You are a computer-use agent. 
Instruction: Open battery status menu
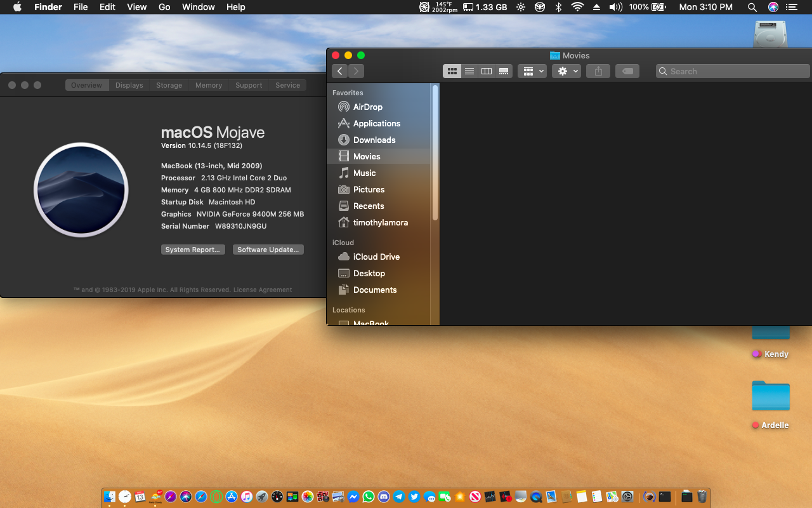tap(648, 7)
